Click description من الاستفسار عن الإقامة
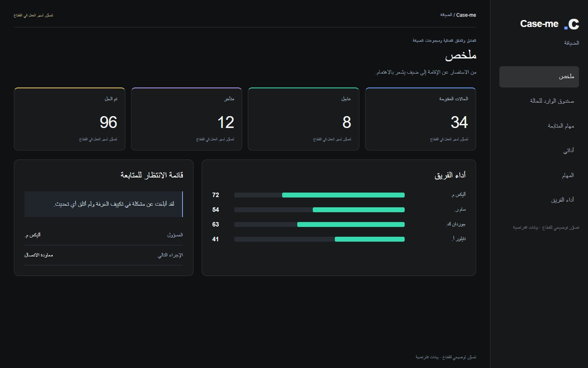588x368 pixels. pyautogui.click(x=426, y=72)
